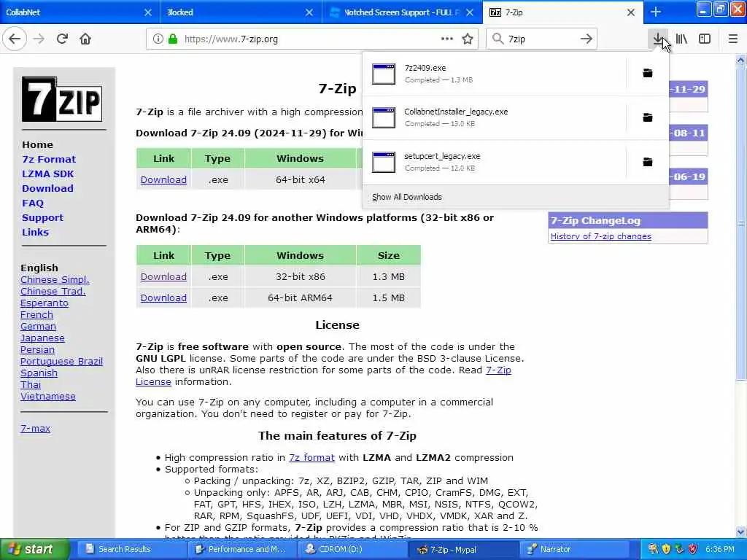The width and height of the screenshot is (747, 560).
Task: Switch language to Esperanto
Action: tap(44, 303)
